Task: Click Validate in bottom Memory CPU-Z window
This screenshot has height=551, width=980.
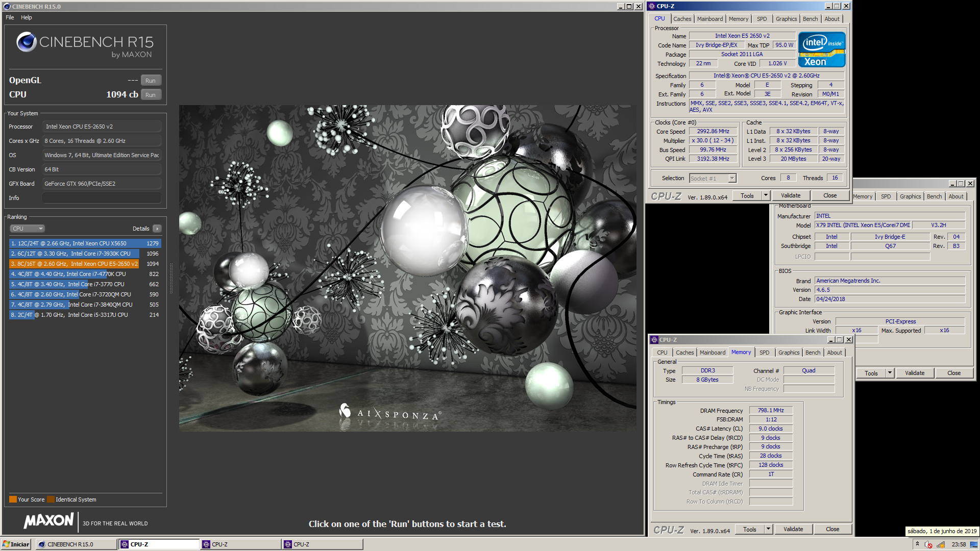Action: (793, 529)
